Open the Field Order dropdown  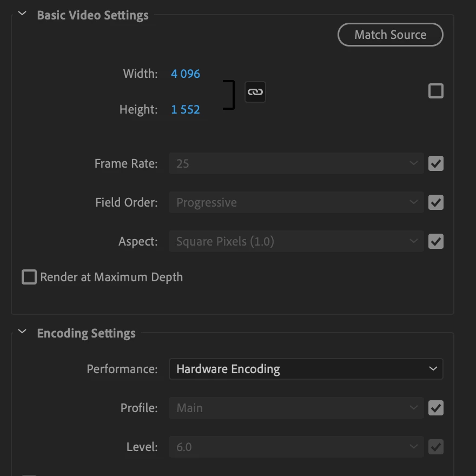[x=296, y=202]
